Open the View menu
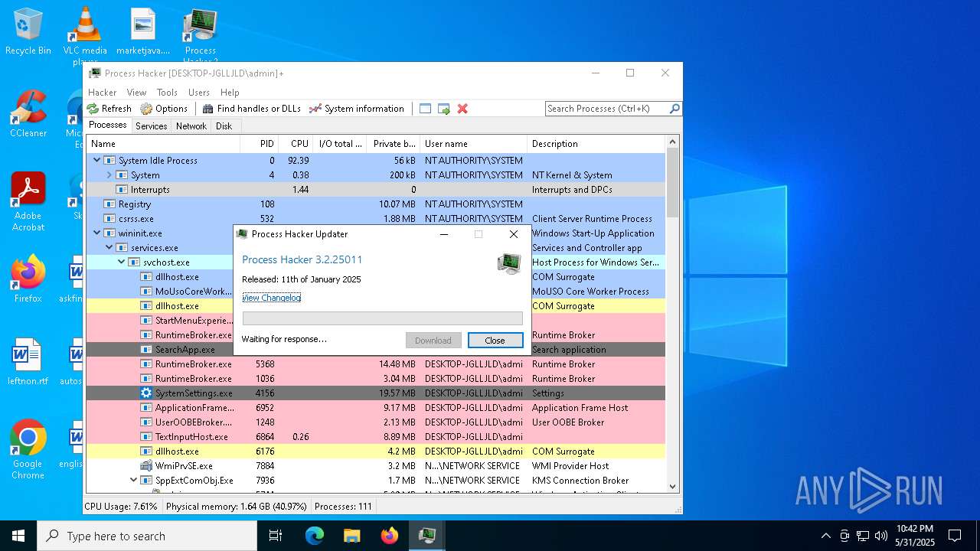 click(x=136, y=93)
